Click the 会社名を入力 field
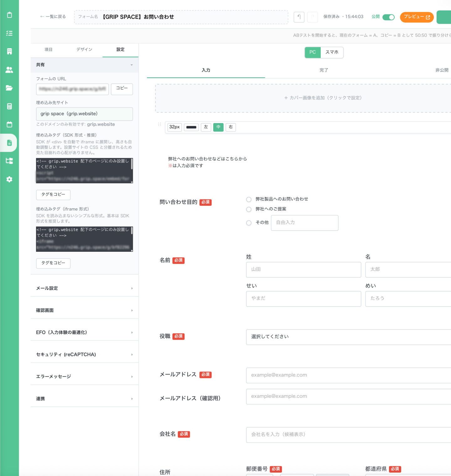This screenshot has width=451, height=476. tap(348, 435)
